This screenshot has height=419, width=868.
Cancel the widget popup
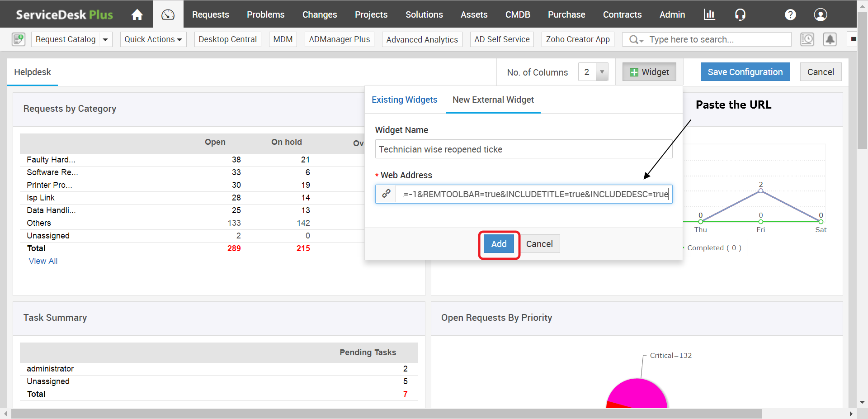539,244
